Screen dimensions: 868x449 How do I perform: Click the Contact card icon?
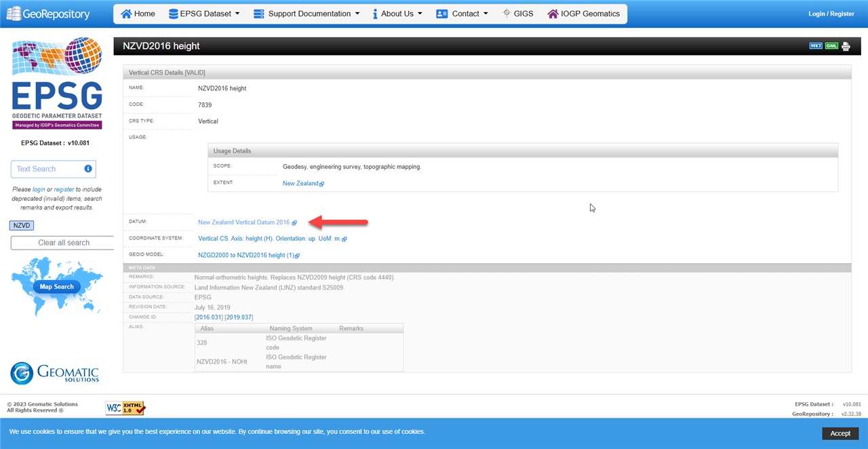point(442,14)
